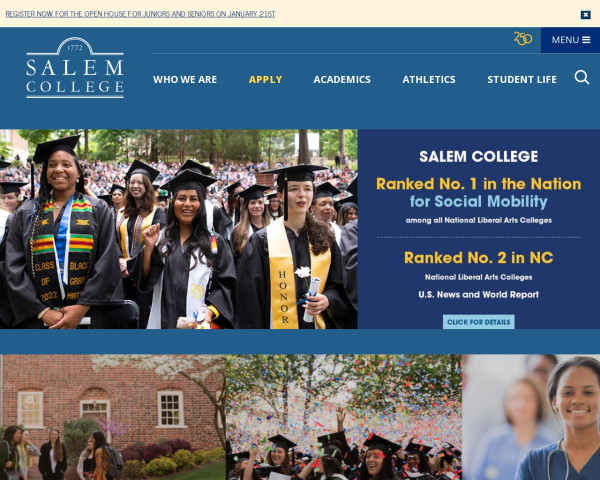Go to the Athletics section
Image resolution: width=600 pixels, height=480 pixels.
click(x=429, y=80)
